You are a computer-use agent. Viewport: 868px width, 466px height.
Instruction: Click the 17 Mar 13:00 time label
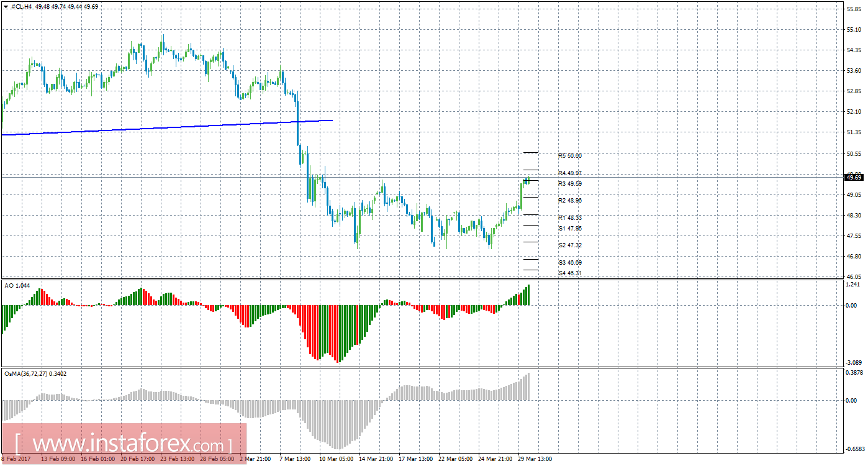pyautogui.click(x=415, y=459)
